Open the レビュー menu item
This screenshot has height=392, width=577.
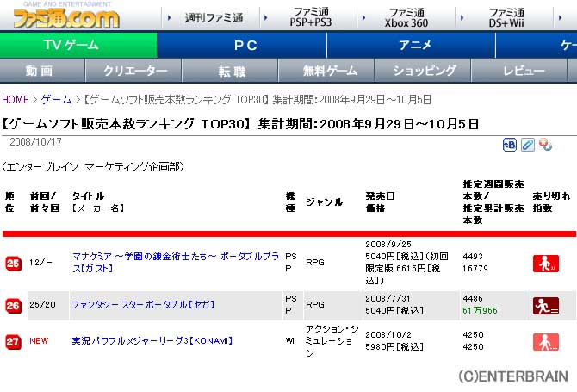coord(519,71)
